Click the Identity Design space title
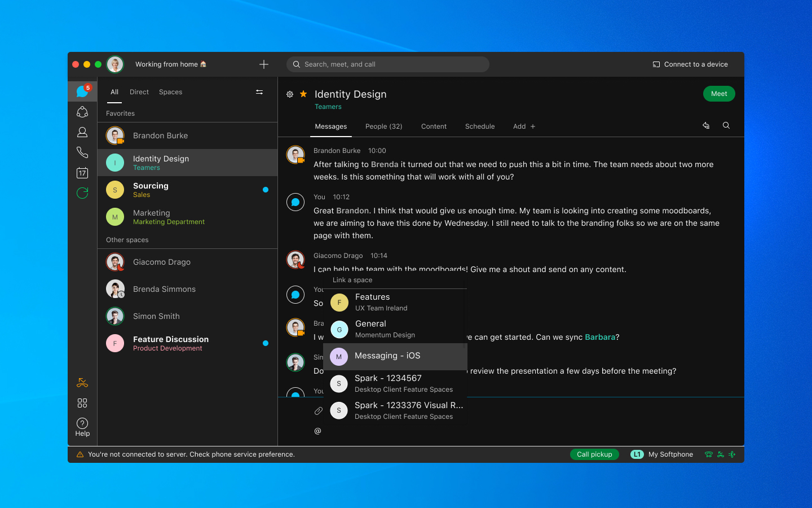This screenshot has width=812, height=508. pyautogui.click(x=351, y=94)
